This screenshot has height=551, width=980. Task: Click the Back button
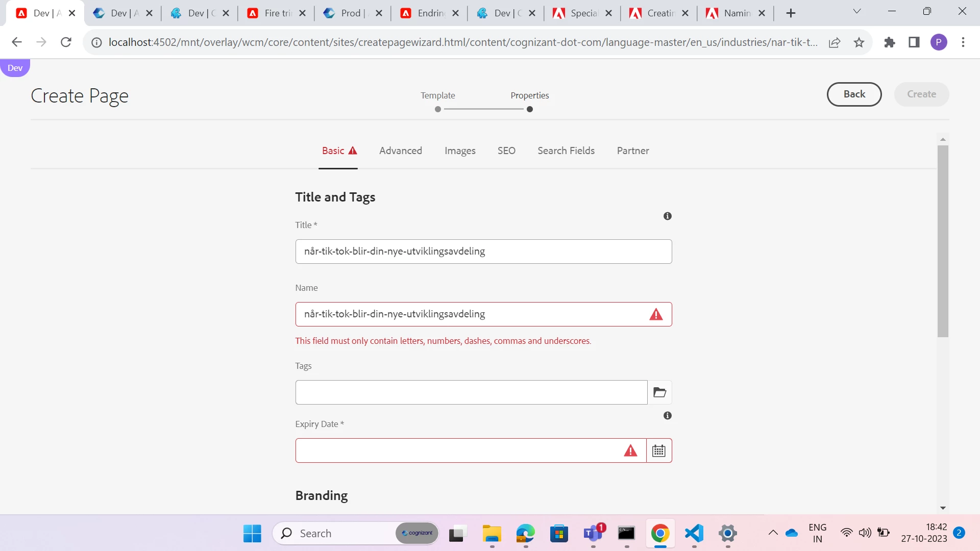(x=854, y=94)
